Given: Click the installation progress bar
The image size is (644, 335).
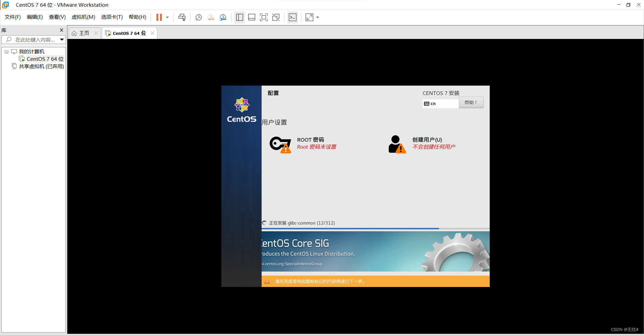Looking at the screenshot, I should click(x=375, y=229).
